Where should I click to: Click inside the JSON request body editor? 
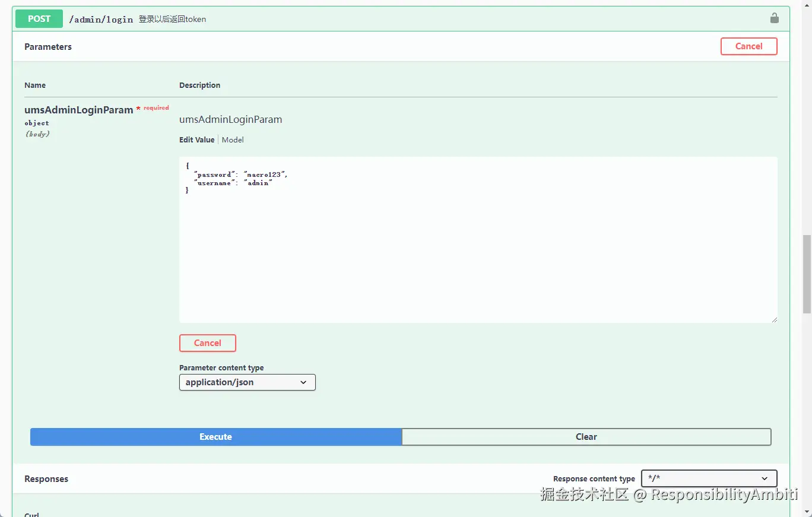pyautogui.click(x=478, y=240)
